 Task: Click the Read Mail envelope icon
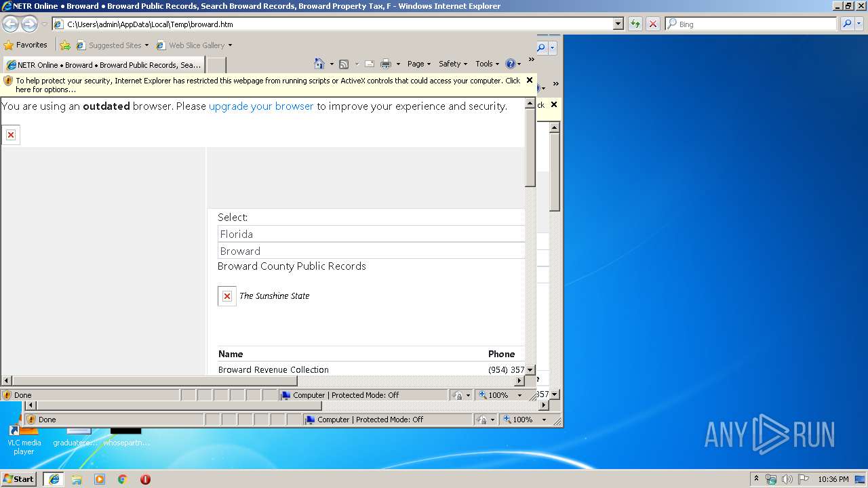pos(370,64)
